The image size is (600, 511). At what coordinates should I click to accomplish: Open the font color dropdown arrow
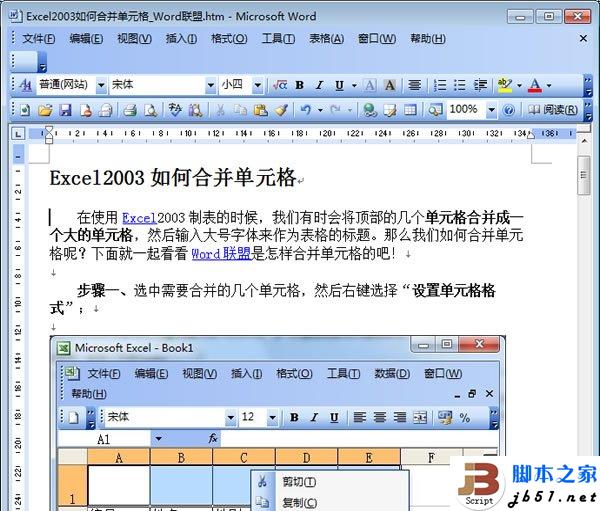(549, 85)
